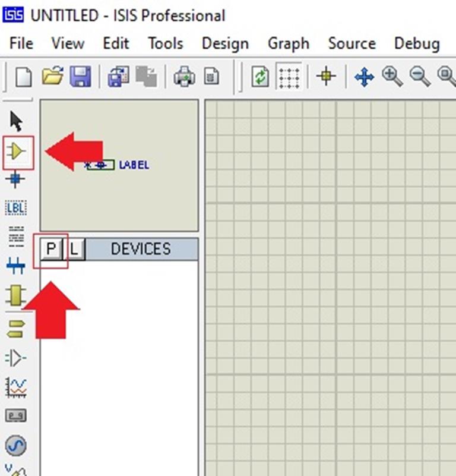Select the Junction Dot tool
This screenshot has width=456, height=476.
(16, 179)
